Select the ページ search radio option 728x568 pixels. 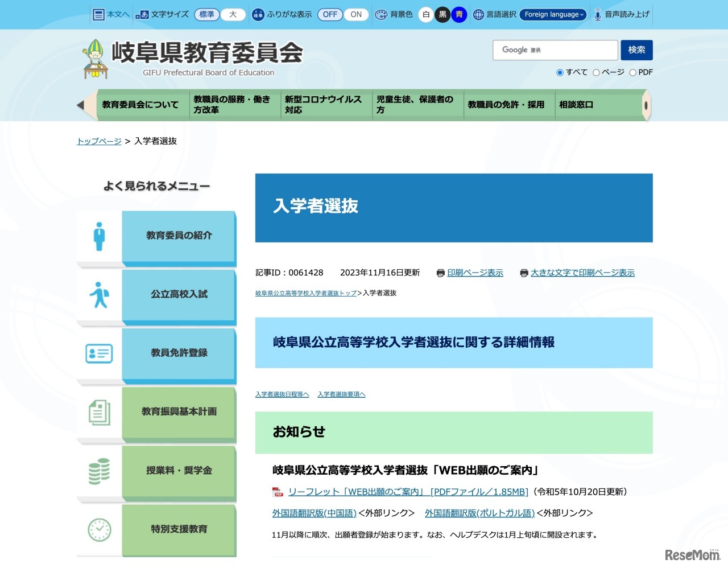pos(596,72)
